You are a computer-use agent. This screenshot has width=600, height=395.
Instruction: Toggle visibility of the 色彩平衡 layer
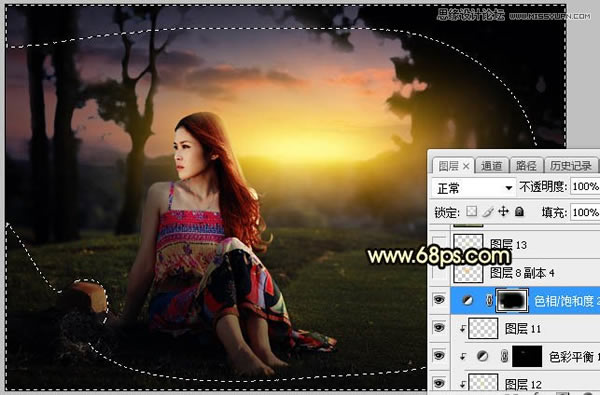point(439,356)
